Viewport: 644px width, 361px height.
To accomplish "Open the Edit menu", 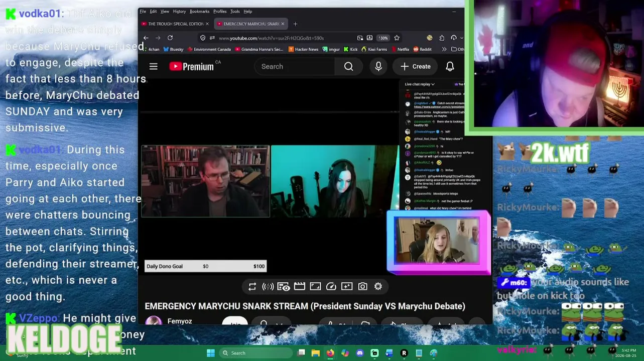I will 153,12.
